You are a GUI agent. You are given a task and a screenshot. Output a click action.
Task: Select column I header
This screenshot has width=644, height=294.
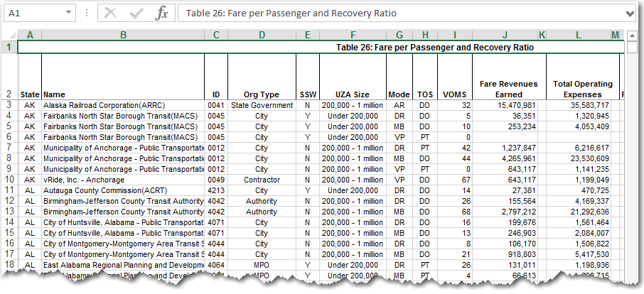click(455, 36)
